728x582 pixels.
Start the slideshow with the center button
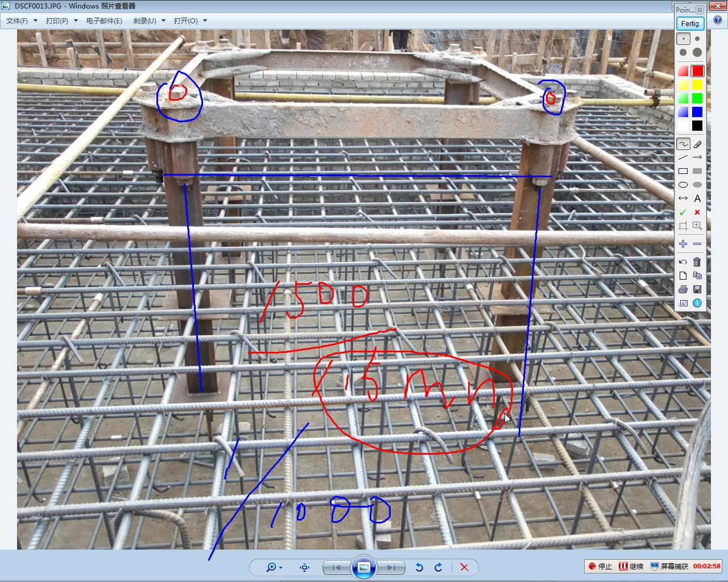pyautogui.click(x=364, y=567)
